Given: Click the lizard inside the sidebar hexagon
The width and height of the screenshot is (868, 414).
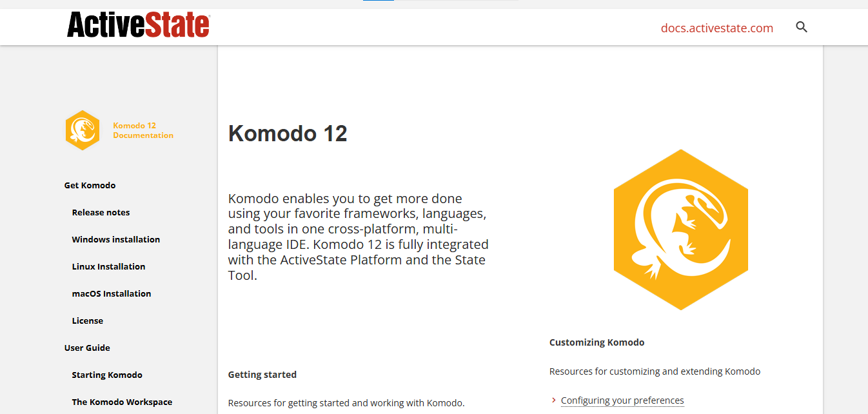Looking at the screenshot, I should coord(82,130).
